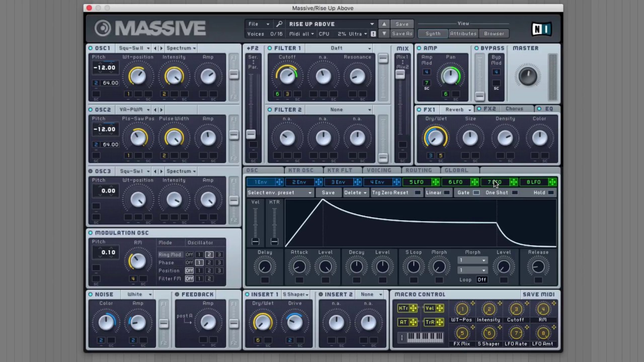Toggle OSC1 power button

point(91,48)
